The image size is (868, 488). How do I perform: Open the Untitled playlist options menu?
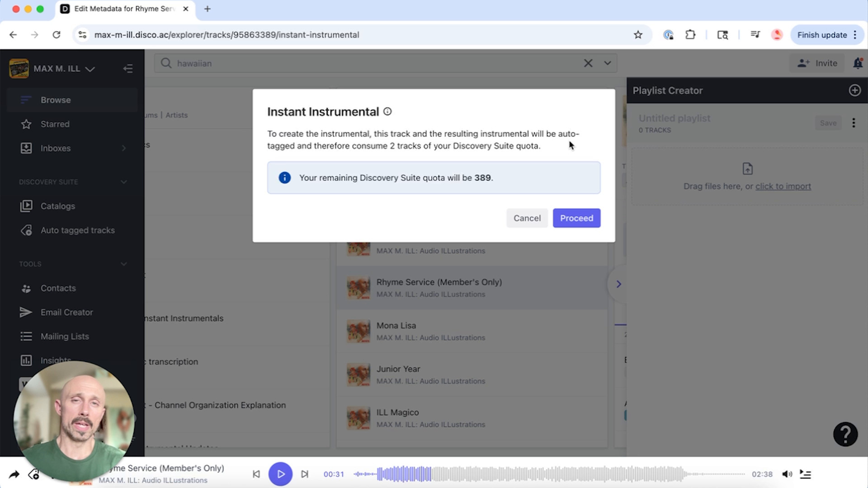pos(854,123)
